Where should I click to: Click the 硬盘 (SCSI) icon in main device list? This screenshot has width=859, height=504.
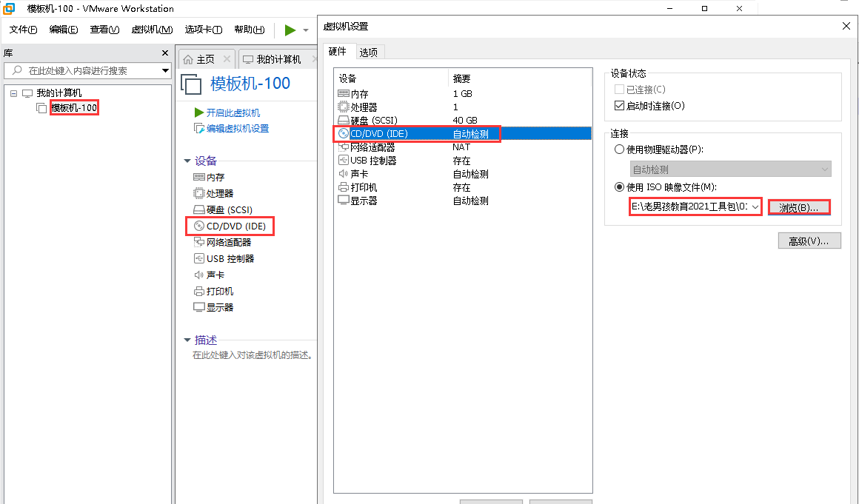coord(199,209)
